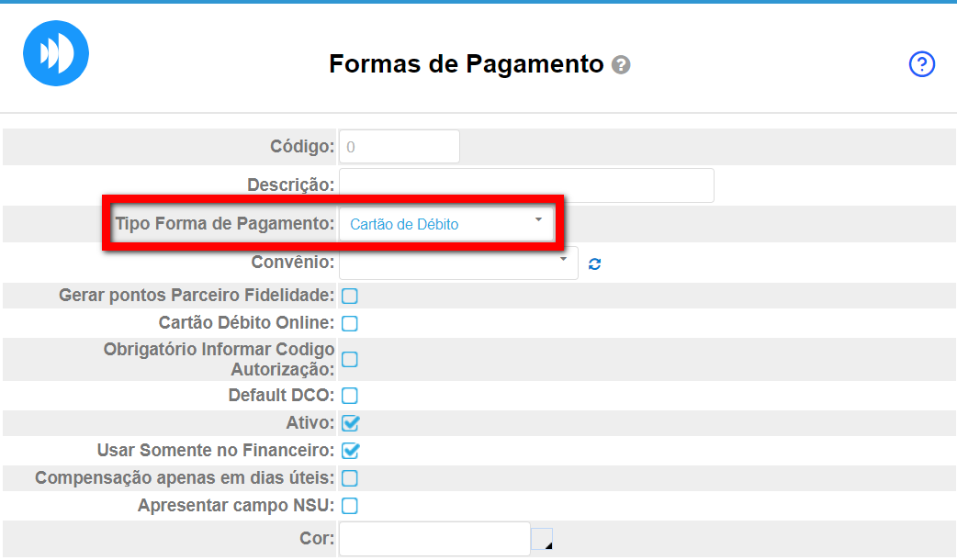957x560 pixels.
Task: Uncheck the Ativo checkbox
Action: click(350, 423)
